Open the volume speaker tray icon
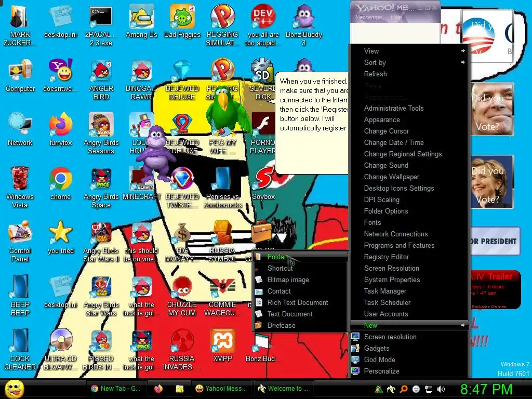The image size is (532, 399). tap(441, 389)
